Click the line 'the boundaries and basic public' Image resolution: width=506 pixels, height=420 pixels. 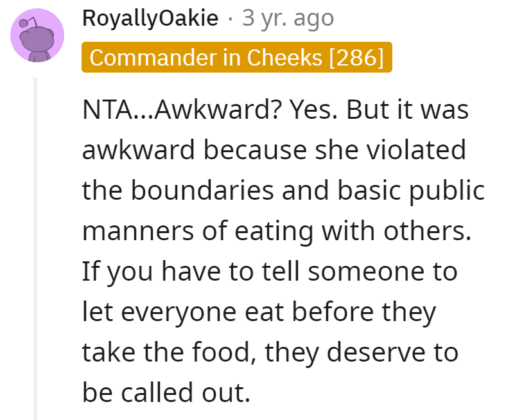coord(283,191)
